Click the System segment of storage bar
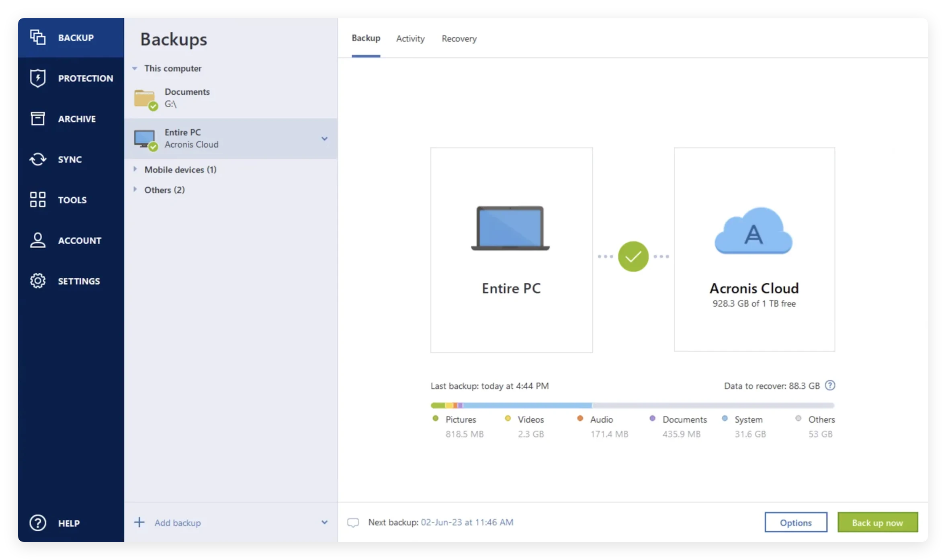Image resolution: width=946 pixels, height=560 pixels. [x=527, y=405]
